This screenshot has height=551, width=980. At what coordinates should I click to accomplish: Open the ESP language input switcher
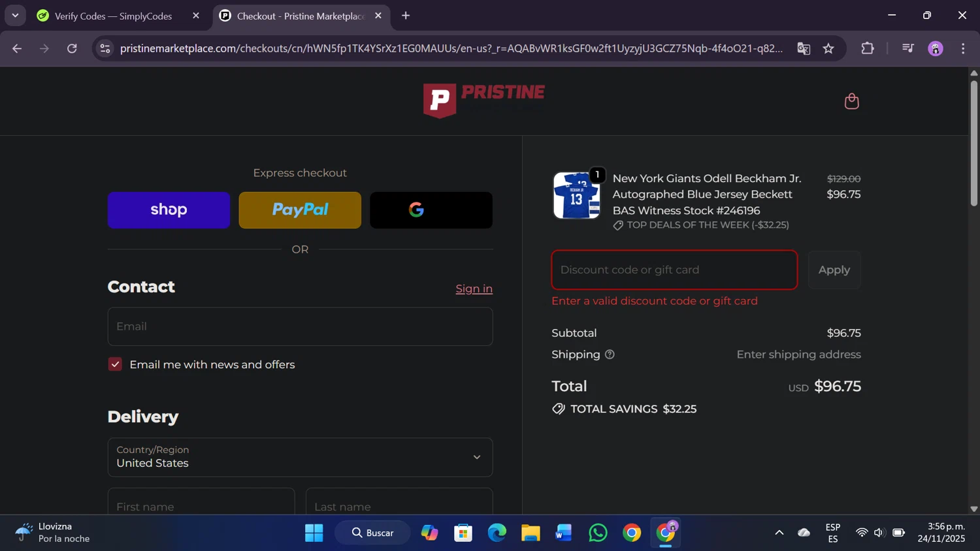[x=833, y=533]
